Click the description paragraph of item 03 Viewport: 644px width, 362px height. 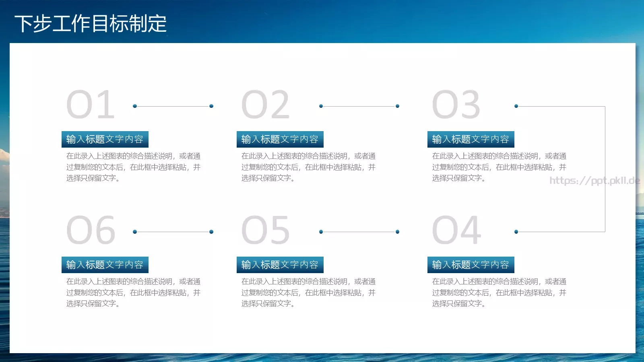pos(500,167)
